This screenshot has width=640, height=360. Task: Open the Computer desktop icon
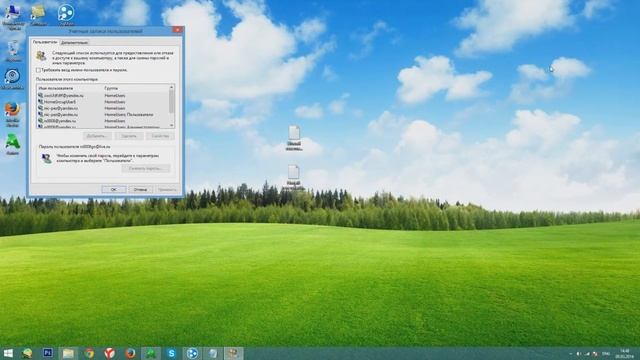point(13,17)
